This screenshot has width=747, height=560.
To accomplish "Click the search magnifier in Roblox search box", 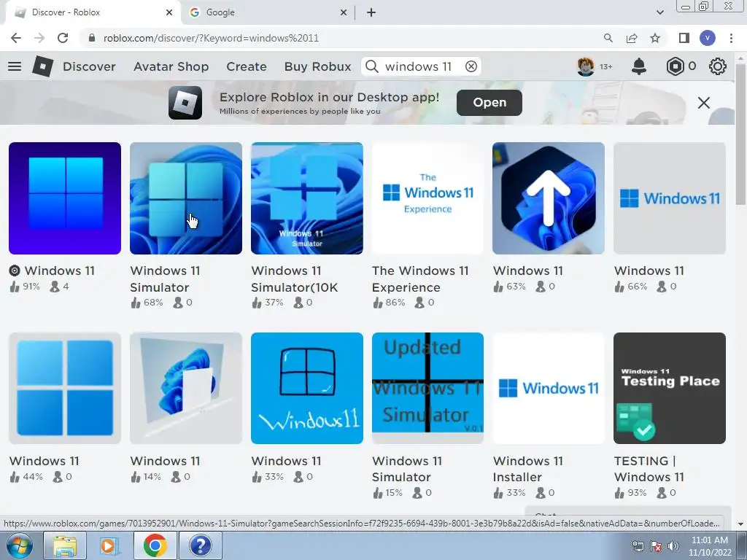I will [372, 66].
